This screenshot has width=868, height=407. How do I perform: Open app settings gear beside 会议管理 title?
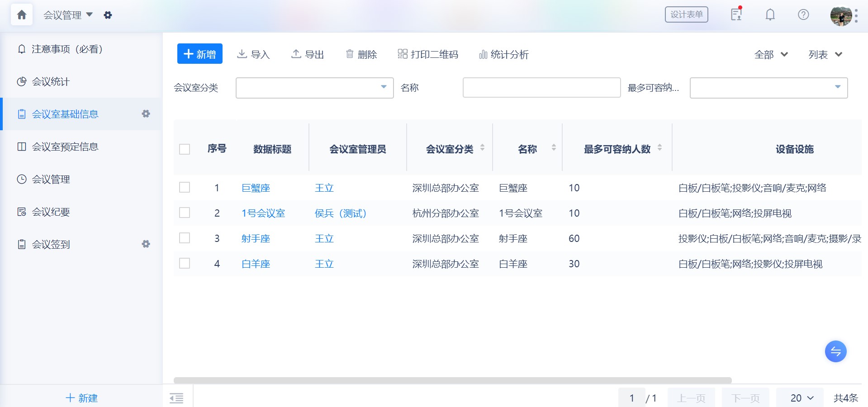108,15
